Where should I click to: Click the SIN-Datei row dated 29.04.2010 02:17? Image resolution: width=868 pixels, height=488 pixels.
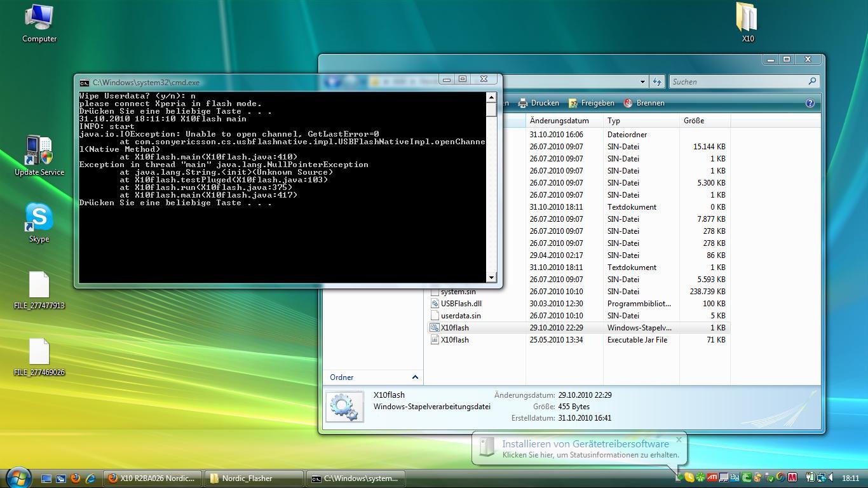pos(628,255)
